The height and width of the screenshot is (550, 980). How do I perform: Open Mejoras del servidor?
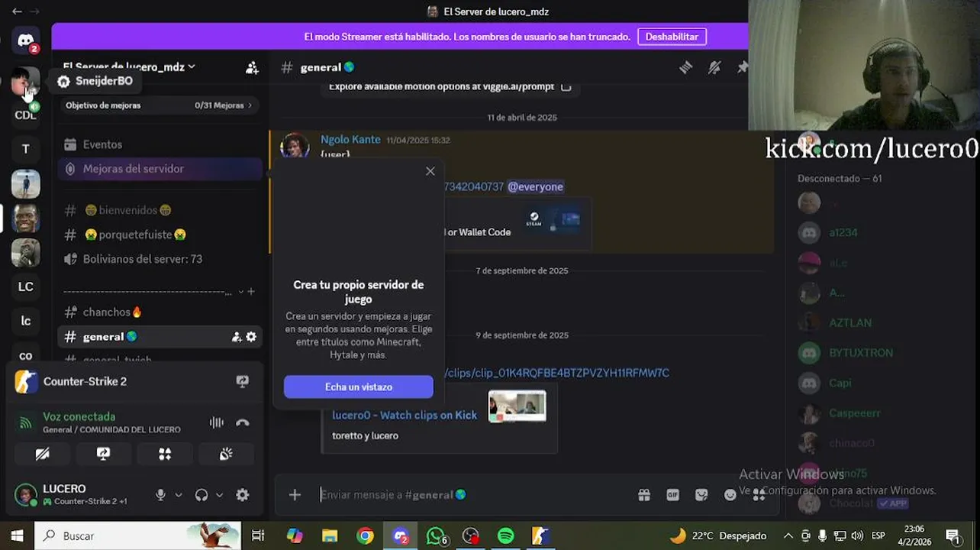click(160, 169)
